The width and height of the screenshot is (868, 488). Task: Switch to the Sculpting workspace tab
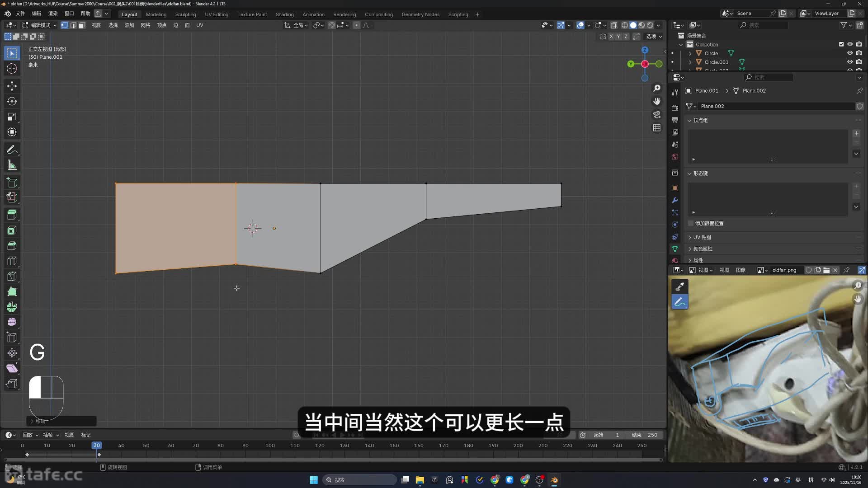click(x=185, y=14)
